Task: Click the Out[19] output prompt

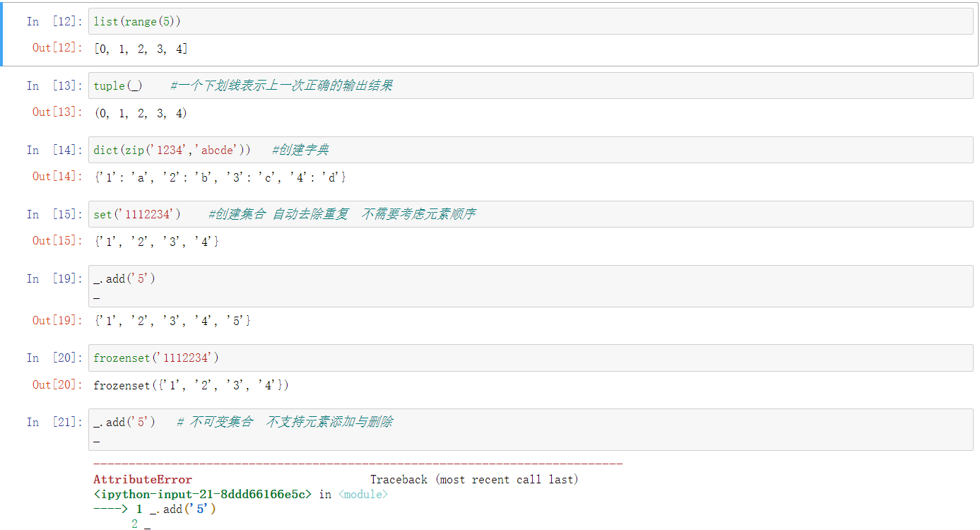Action: point(57,321)
